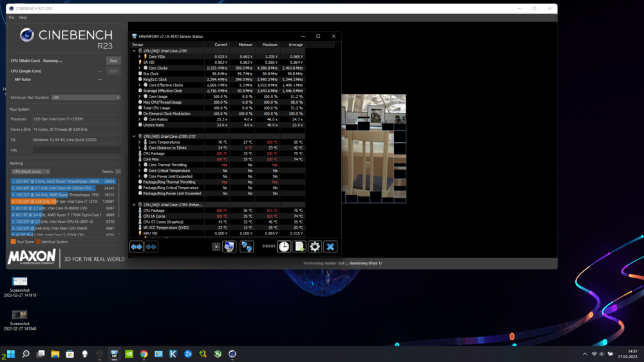The height and width of the screenshot is (362, 644).
Task: Toggle the Details control in Ranking
Action: (x=110, y=172)
